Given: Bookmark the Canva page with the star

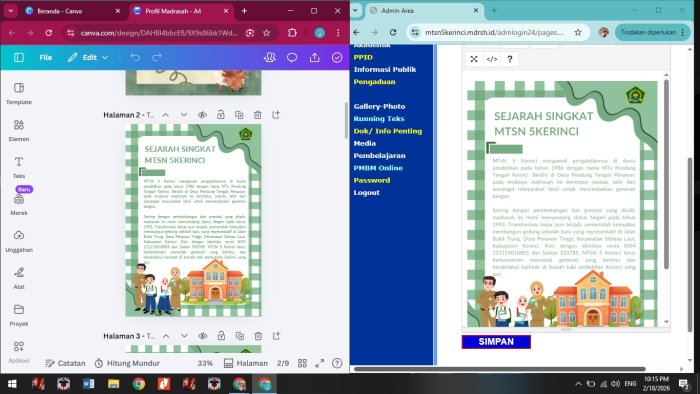Looking at the screenshot, I should [267, 33].
